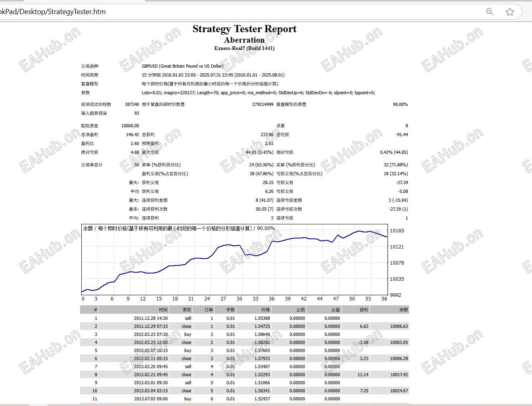
Task: Select the tick count value 279214999
Action: coord(263,104)
